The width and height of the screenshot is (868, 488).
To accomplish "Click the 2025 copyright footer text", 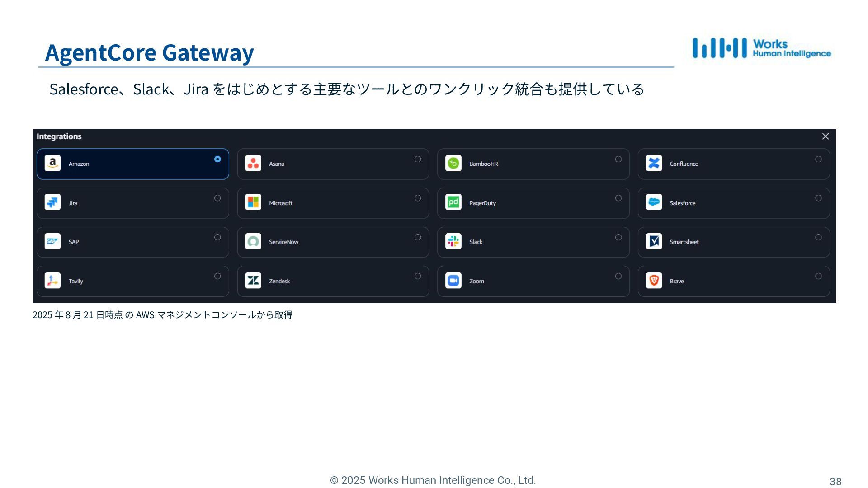I will coord(433,480).
